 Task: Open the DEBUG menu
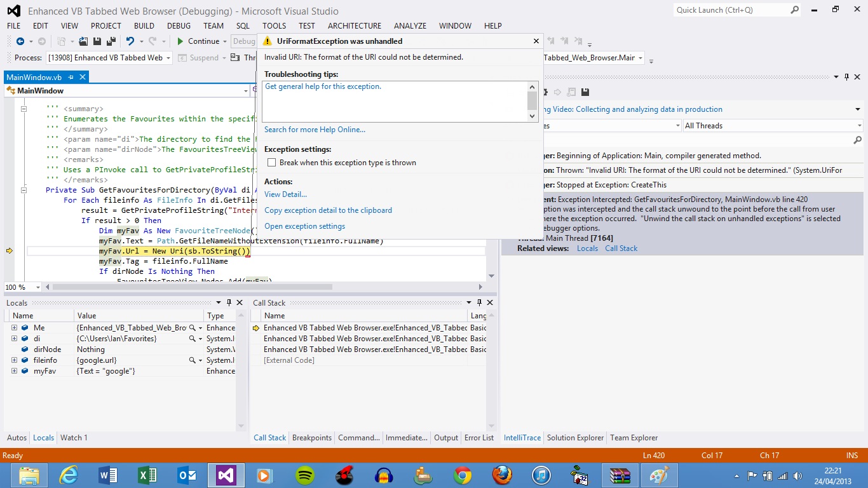click(179, 26)
